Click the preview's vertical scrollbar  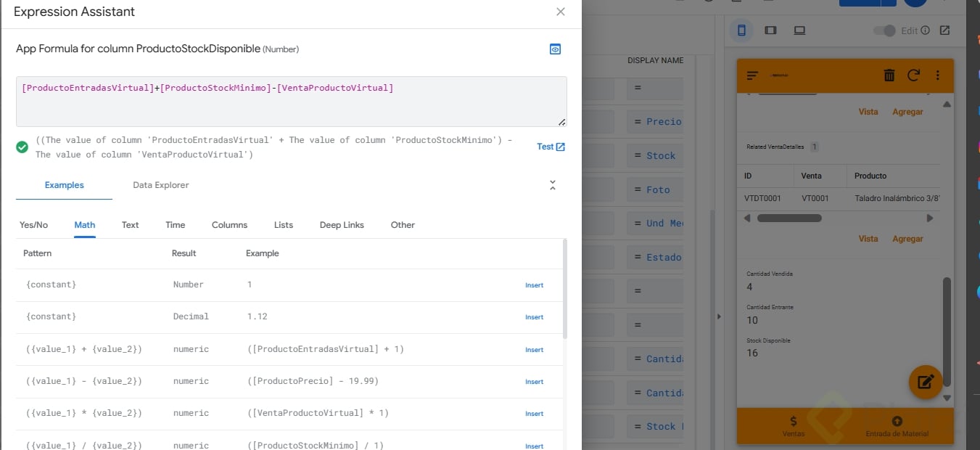pyautogui.click(x=947, y=327)
